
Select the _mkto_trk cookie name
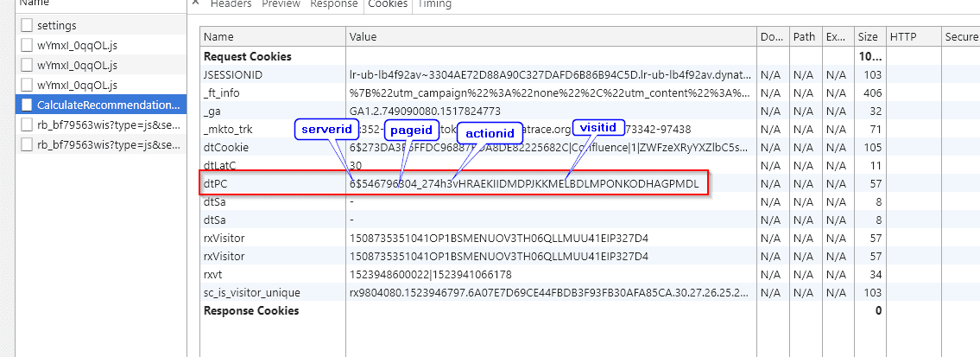[230, 130]
